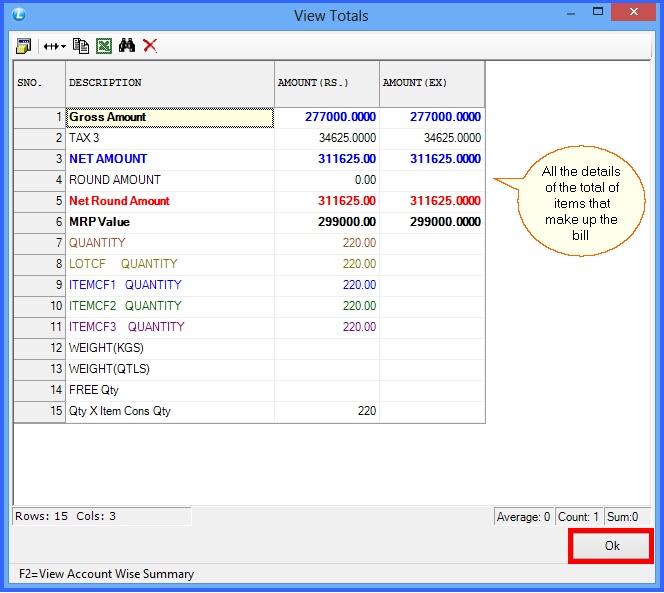The width and height of the screenshot is (664, 593).
Task: Click the SNO. column header
Action: click(39, 83)
